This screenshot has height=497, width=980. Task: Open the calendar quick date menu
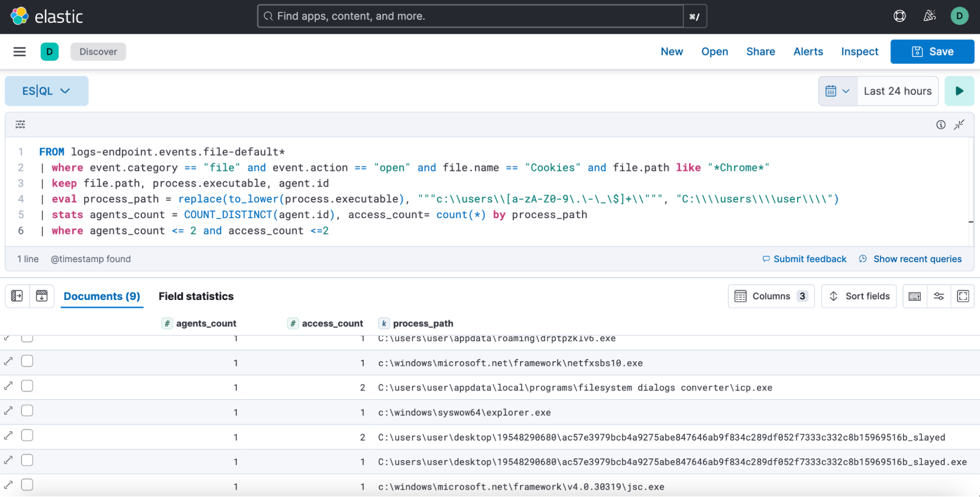pos(837,91)
